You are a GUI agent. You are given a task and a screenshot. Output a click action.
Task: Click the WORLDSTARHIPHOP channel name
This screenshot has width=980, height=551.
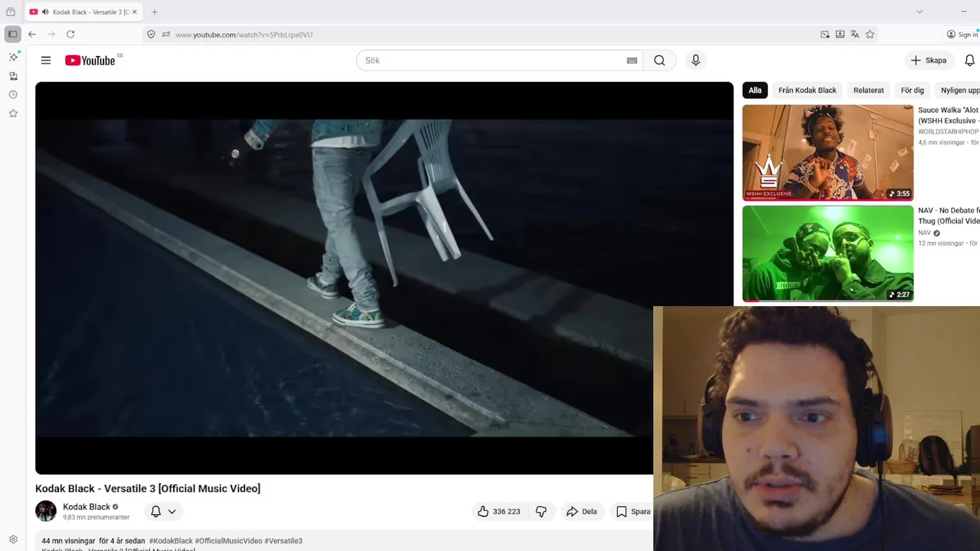coord(949,132)
